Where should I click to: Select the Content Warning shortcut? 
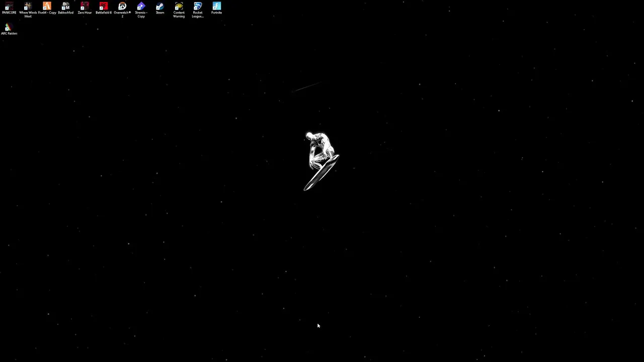(179, 10)
